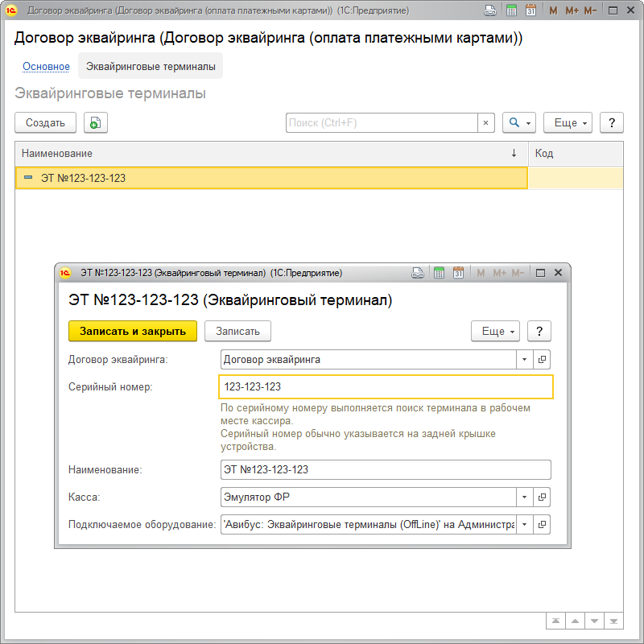Image resolution: width=644 pixels, height=644 pixels.
Task: Expand the Касса dropdown list
Action: (x=524, y=497)
